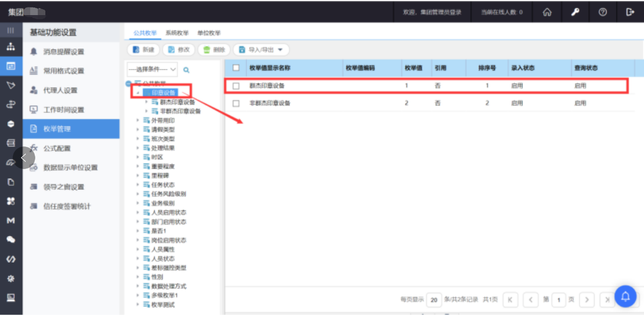Open 消息提醒设置 in the menu
This screenshot has height=315, width=644.
point(63,52)
